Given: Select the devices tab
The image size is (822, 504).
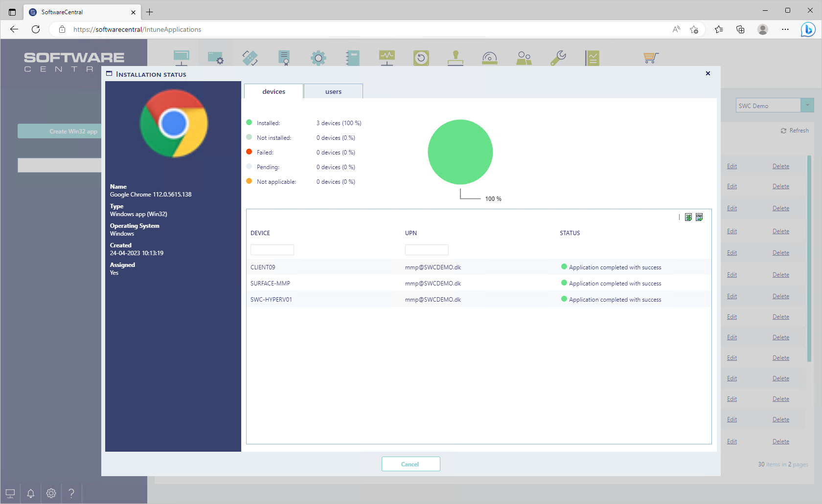Looking at the screenshot, I should tap(274, 91).
